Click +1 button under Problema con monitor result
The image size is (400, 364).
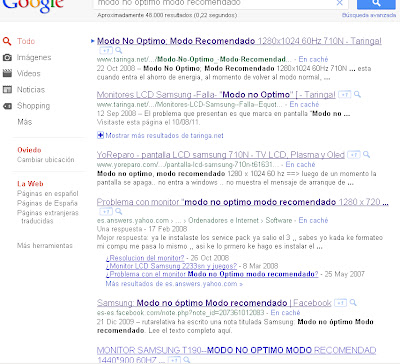(x=106, y=212)
